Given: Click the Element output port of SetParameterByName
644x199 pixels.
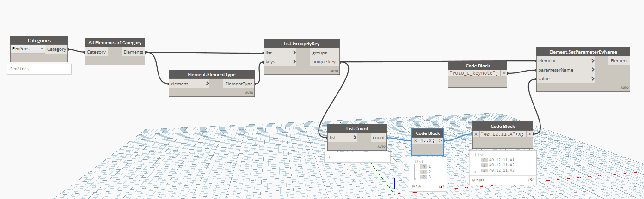Looking at the screenshot, I should 619,60.
